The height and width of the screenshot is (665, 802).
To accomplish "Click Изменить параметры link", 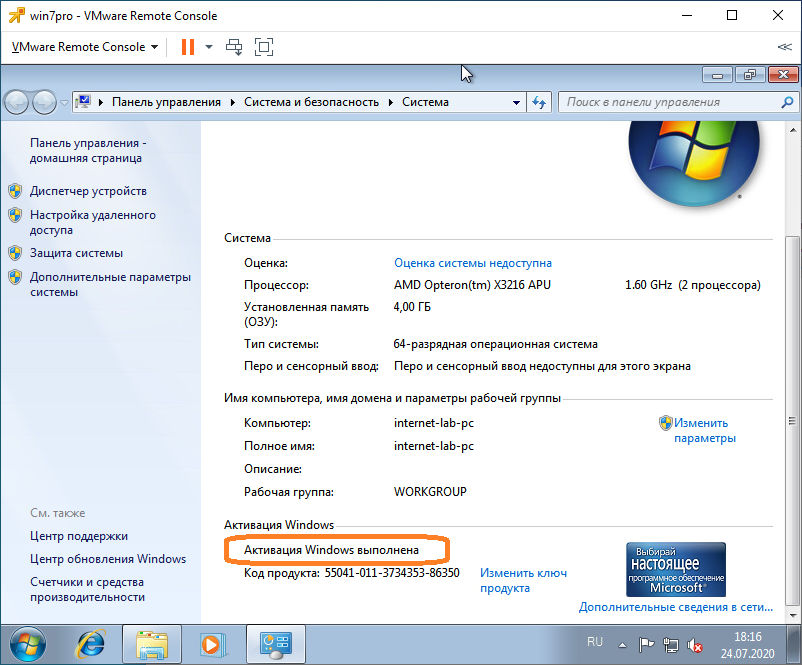I will (x=704, y=430).
